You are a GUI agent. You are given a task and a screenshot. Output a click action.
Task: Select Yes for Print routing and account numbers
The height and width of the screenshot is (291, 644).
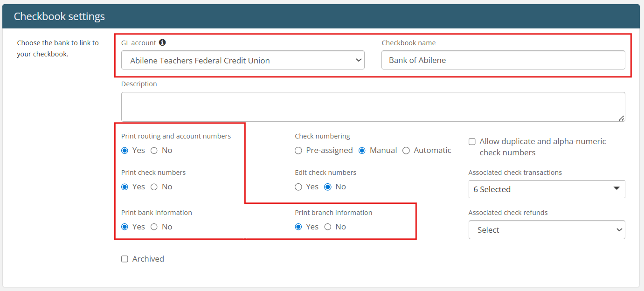click(x=125, y=151)
